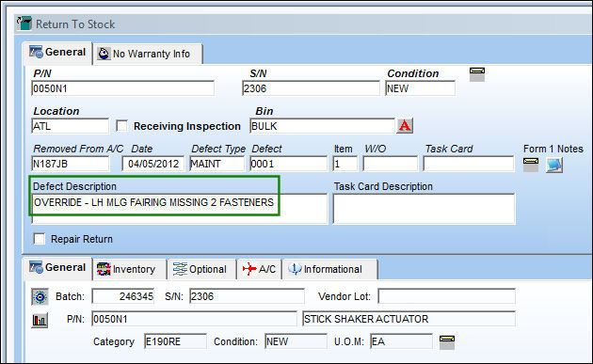This screenshot has width=593, height=364.
Task: Click the STICK SHAKER ACTUATOR description field
Action: pos(409,319)
